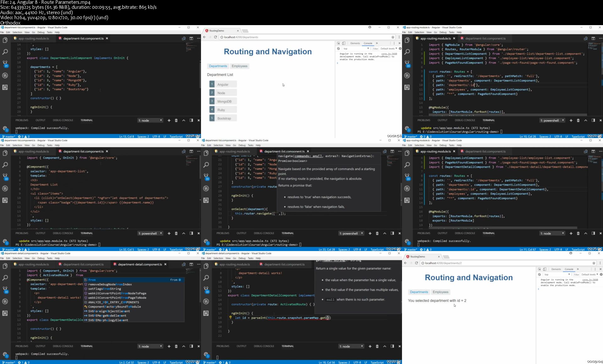Open Selection menu in the 00:02:58 VS Code frame

pos(419,32)
